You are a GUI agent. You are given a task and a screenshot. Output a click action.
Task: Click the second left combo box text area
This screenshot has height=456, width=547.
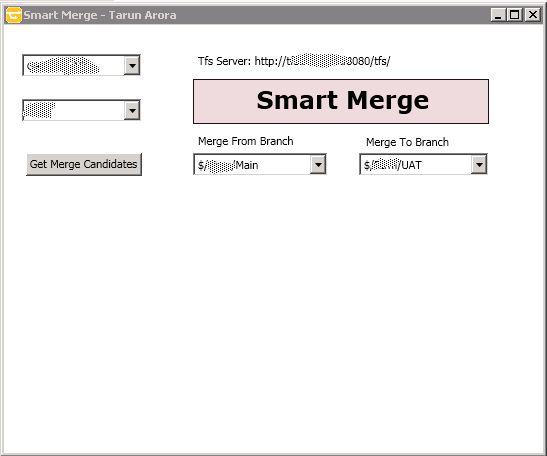[x=74, y=111]
